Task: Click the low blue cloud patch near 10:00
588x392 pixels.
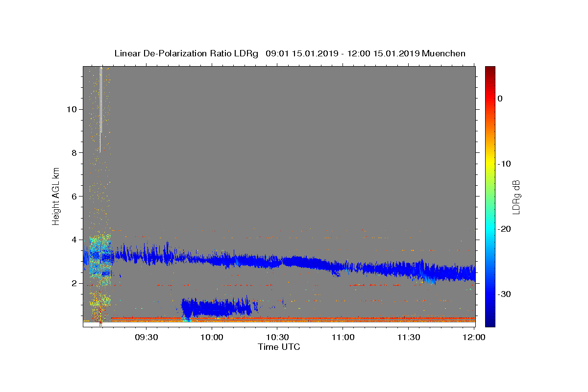Action: pos(216,308)
